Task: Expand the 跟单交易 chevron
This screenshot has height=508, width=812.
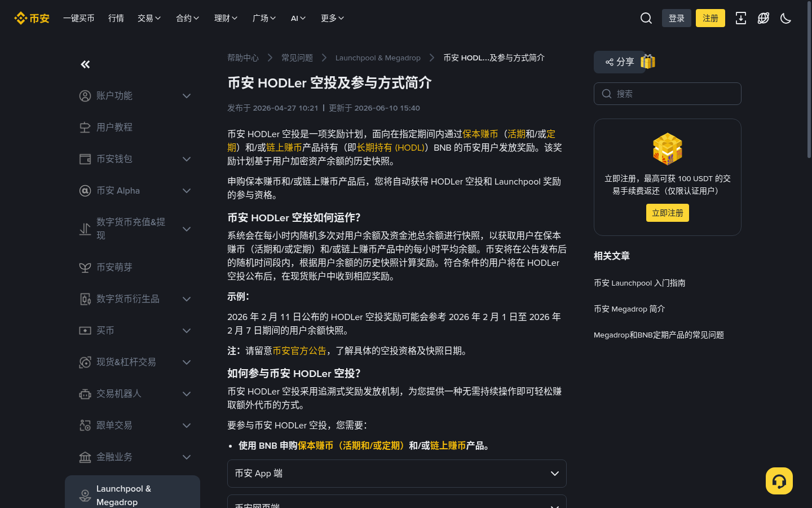Action: (187, 426)
